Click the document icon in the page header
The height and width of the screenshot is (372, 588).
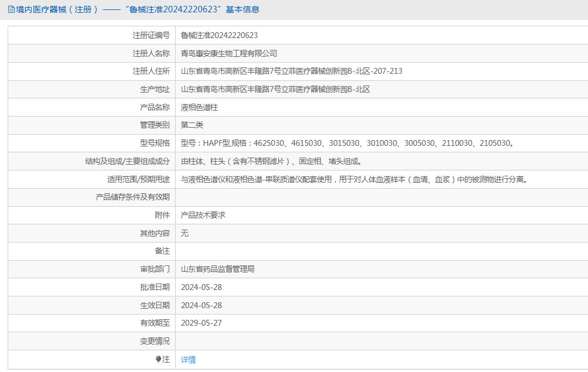pyautogui.click(x=11, y=9)
